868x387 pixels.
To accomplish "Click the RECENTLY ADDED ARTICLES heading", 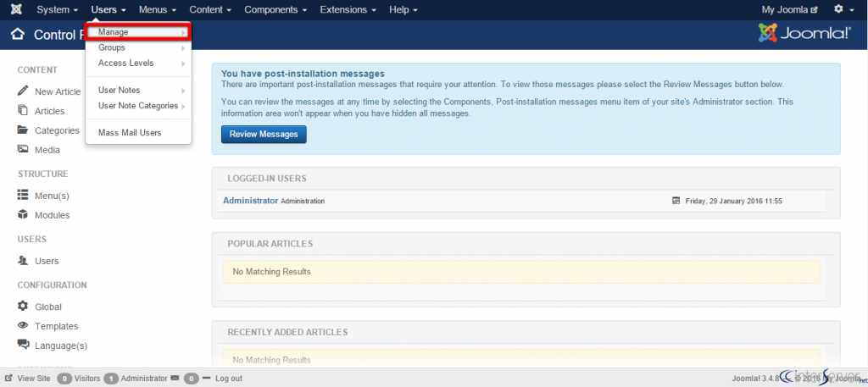I will [x=288, y=332].
